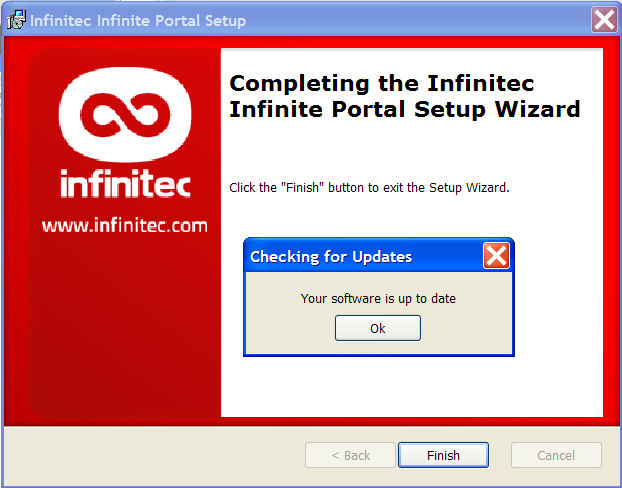Click Finish to exit the Setup Wizard

click(443, 455)
